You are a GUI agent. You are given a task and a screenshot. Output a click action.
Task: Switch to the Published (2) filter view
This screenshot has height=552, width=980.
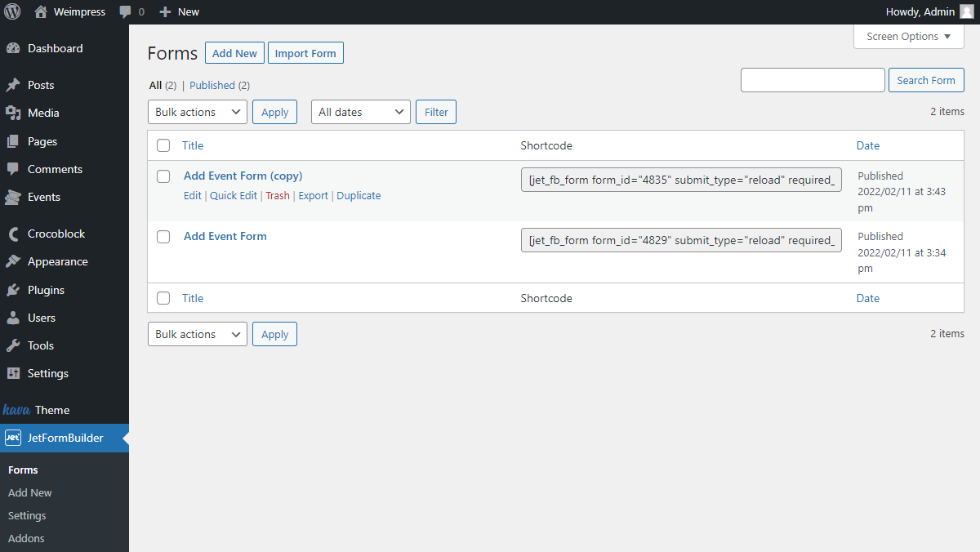pos(212,85)
